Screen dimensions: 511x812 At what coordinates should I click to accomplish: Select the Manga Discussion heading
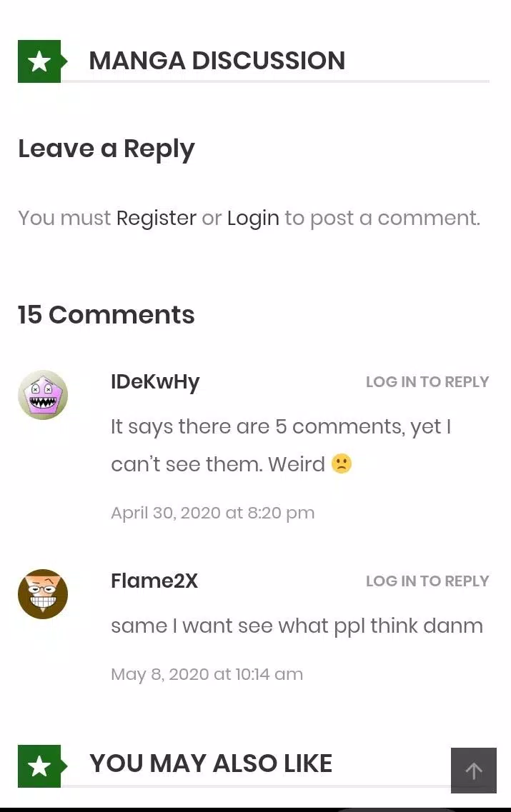(x=217, y=61)
